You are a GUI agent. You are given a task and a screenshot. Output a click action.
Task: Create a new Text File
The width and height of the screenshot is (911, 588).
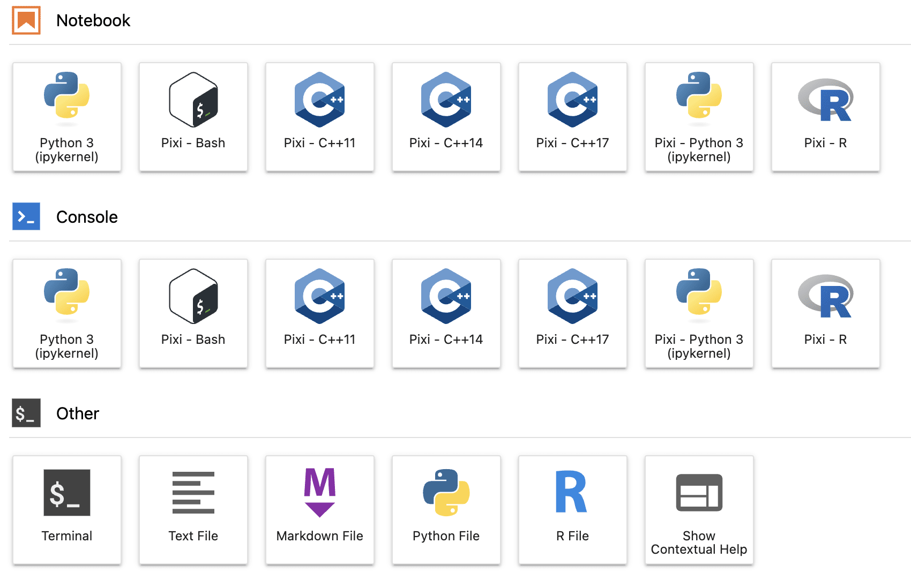pyautogui.click(x=193, y=510)
